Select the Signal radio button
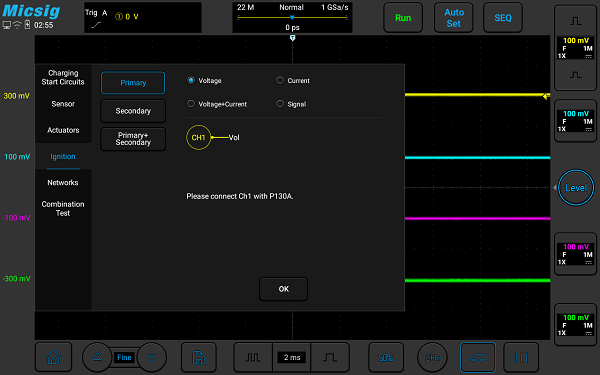Viewport: 600px width, 375px height. (x=280, y=104)
